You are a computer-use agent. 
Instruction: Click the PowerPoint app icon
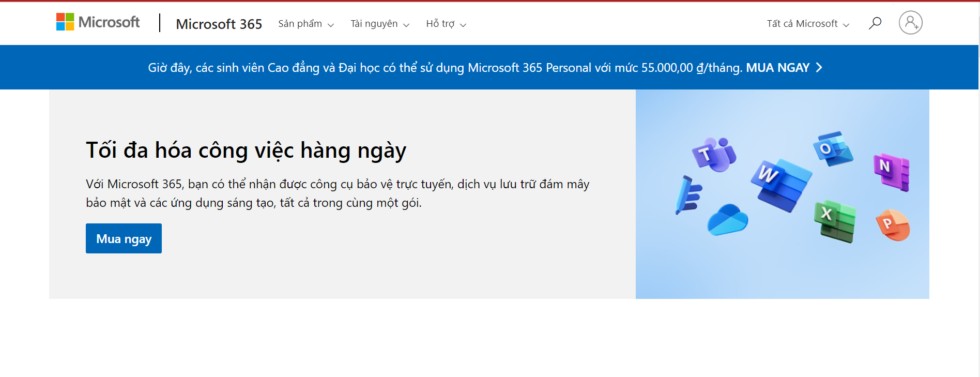[893, 225]
